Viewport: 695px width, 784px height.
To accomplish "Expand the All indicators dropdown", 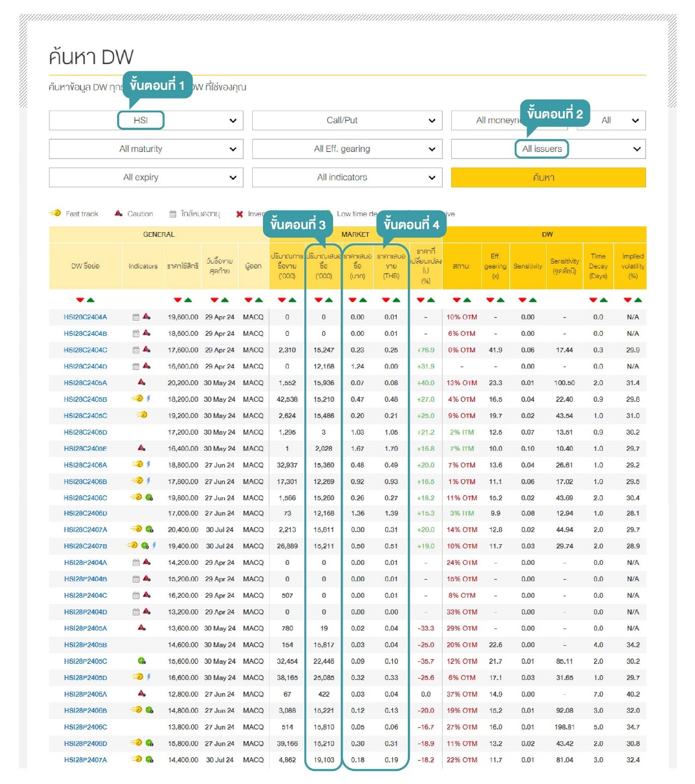I will (347, 178).
